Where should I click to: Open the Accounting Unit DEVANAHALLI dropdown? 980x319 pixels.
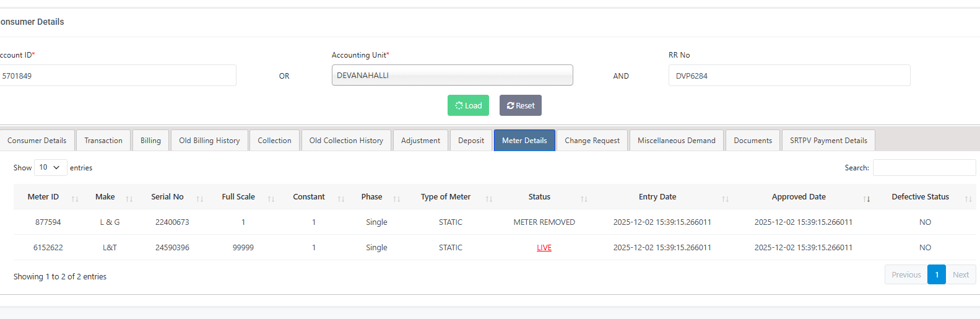[x=452, y=76]
